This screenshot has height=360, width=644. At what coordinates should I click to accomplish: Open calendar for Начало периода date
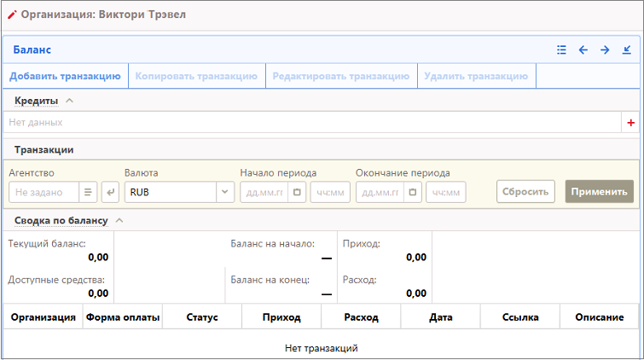pyautogui.click(x=298, y=192)
